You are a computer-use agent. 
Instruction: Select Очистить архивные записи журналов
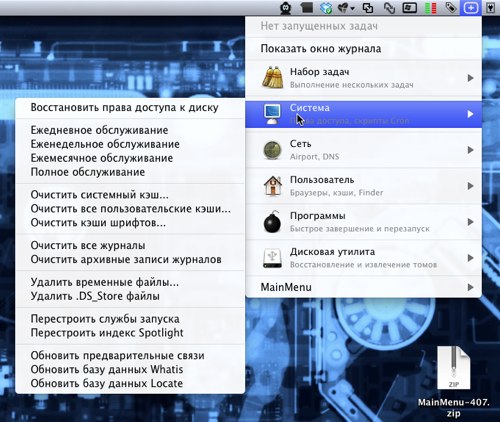pyautogui.click(x=130, y=259)
